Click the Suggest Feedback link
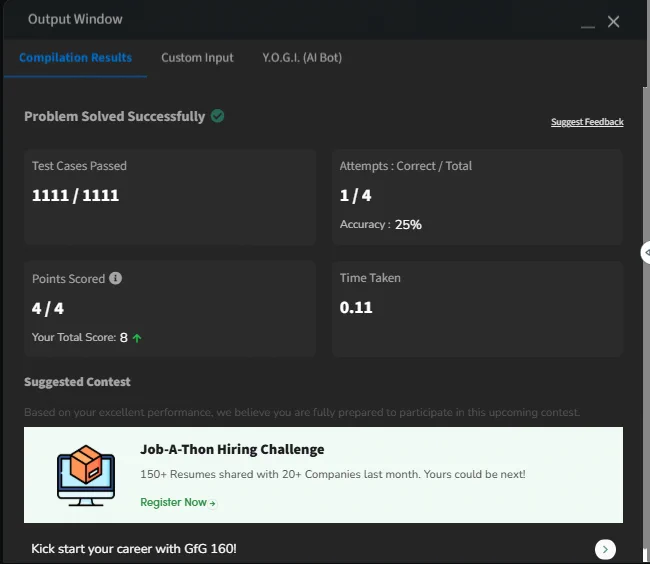Screen dimensions: 650x564 tap(587, 122)
